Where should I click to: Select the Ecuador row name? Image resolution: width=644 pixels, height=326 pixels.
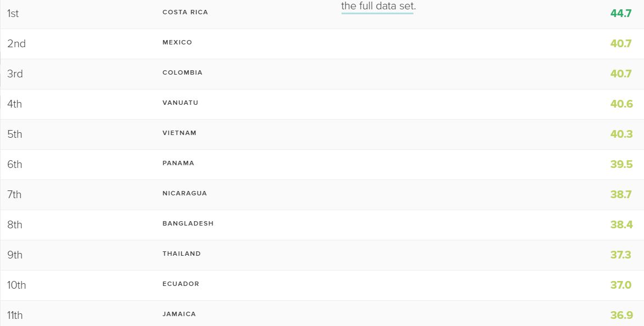(181, 284)
